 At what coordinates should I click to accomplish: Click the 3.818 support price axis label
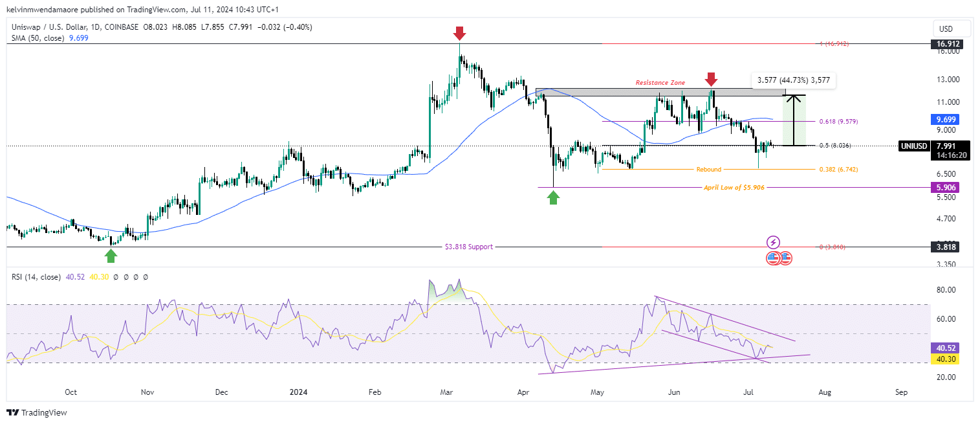click(x=944, y=247)
